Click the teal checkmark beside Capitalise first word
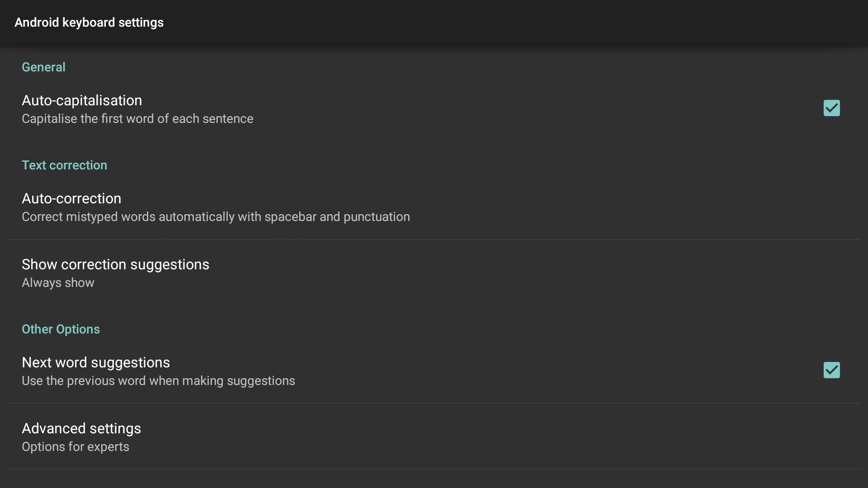868x488 pixels. (831, 108)
